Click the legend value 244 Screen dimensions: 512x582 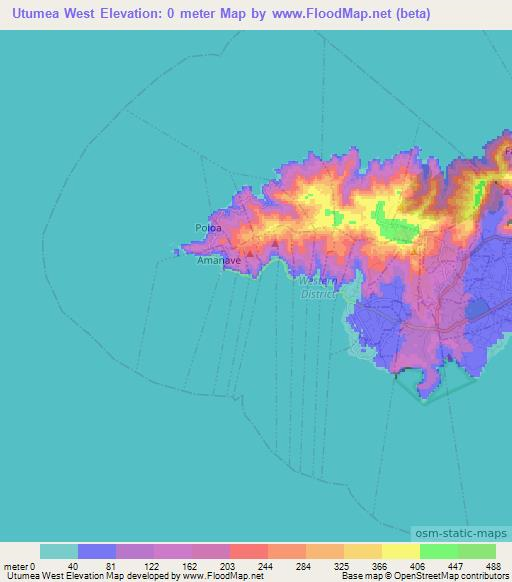coord(265,567)
